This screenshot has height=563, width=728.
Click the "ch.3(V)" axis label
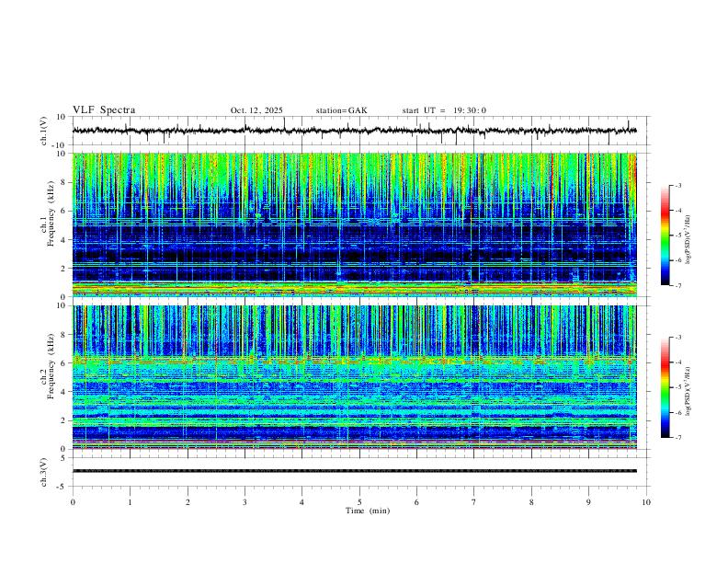click(x=44, y=472)
